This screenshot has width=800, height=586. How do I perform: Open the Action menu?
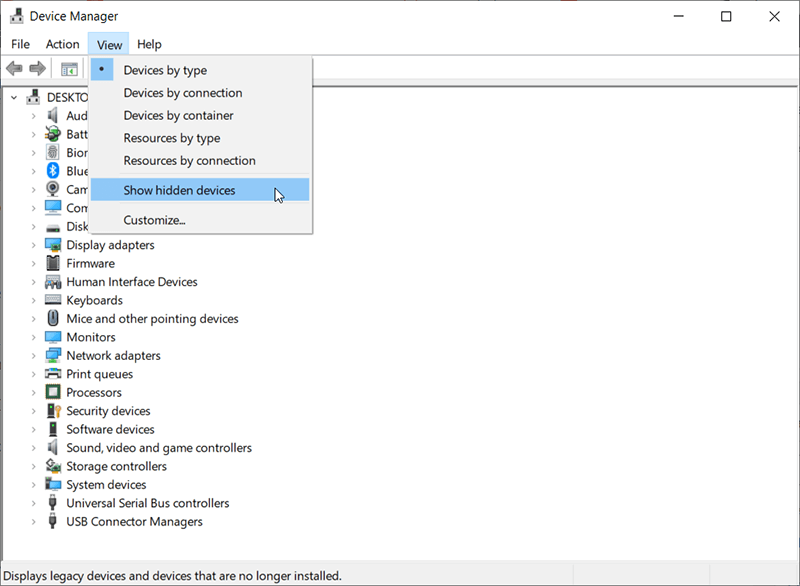coord(63,44)
